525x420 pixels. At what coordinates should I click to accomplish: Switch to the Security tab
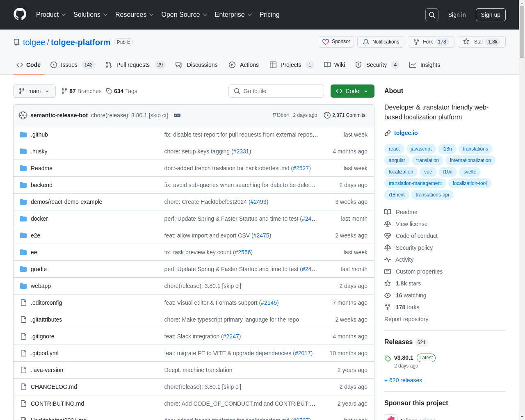click(x=377, y=65)
